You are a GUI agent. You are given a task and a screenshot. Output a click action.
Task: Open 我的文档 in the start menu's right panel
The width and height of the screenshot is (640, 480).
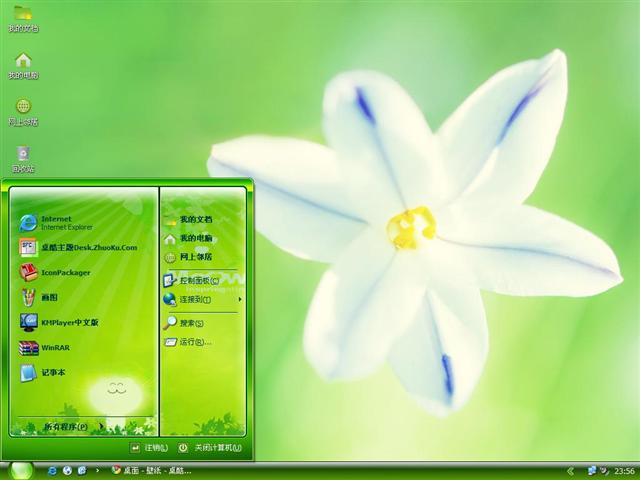188,220
